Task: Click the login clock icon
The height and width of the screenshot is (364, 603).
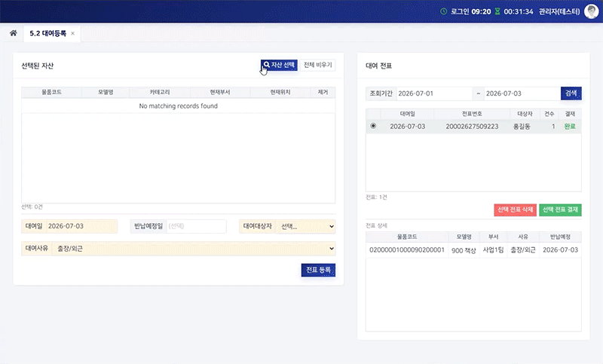Action: tap(443, 11)
